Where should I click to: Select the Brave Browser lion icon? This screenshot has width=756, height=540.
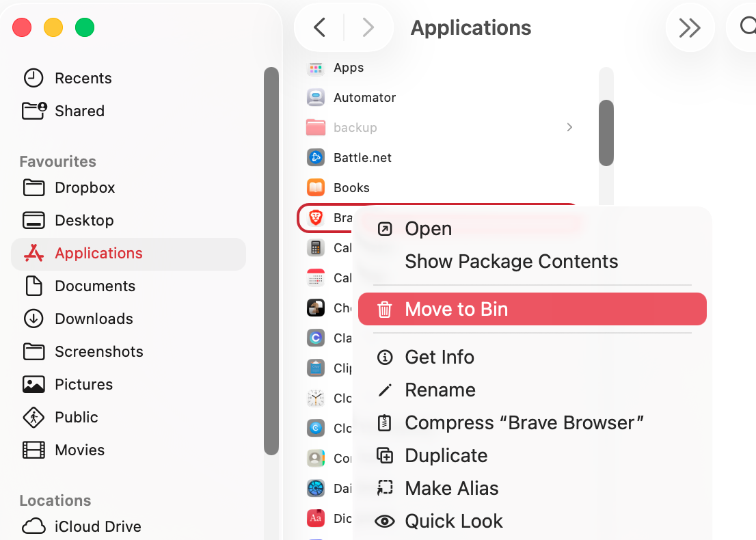(x=316, y=217)
